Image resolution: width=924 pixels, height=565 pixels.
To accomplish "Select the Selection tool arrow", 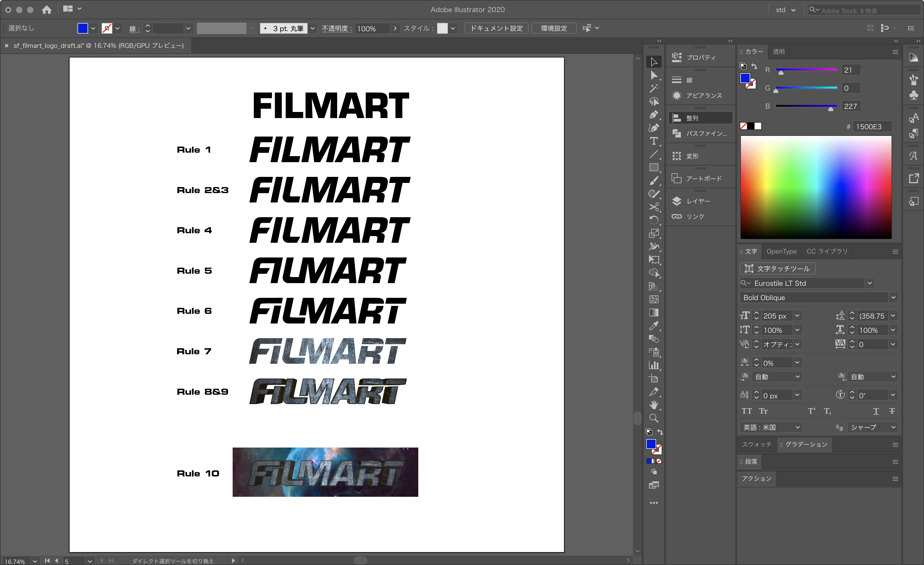I will pos(654,62).
